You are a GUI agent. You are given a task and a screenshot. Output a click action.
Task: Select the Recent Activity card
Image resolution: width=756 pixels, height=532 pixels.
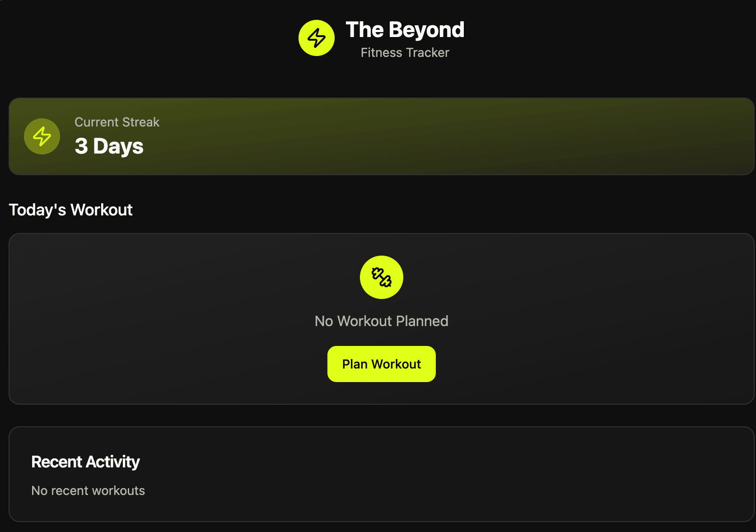pyautogui.click(x=382, y=474)
